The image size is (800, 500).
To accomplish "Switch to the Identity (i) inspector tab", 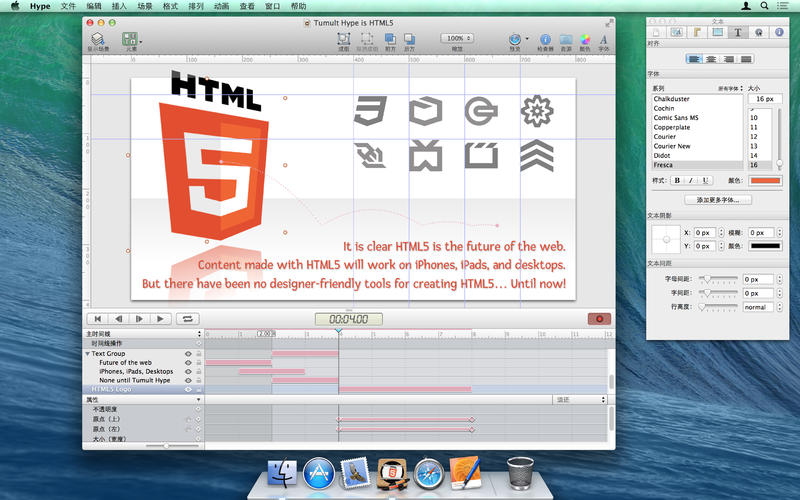I will (779, 32).
